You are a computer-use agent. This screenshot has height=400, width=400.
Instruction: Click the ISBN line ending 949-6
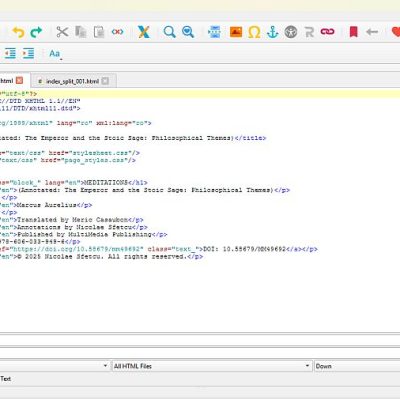[40, 242]
